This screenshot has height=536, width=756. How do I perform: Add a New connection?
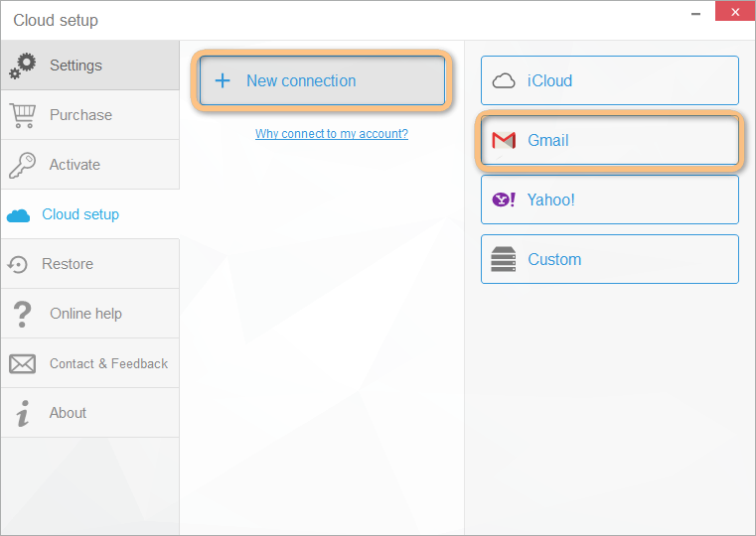click(x=322, y=80)
